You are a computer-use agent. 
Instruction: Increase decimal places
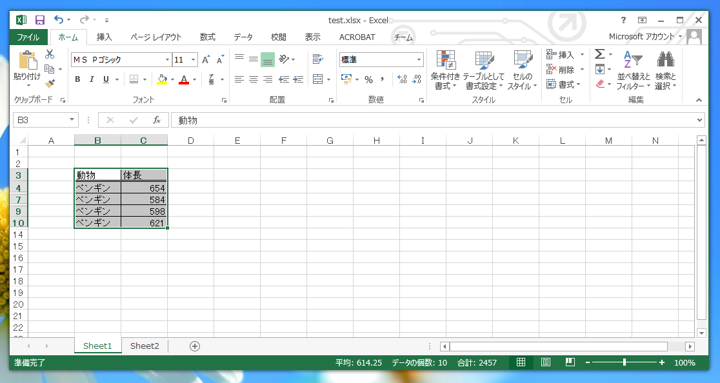pyautogui.click(x=402, y=79)
